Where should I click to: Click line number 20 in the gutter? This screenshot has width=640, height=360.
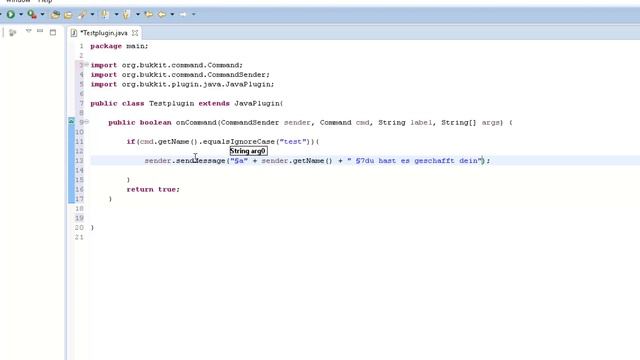(79, 228)
